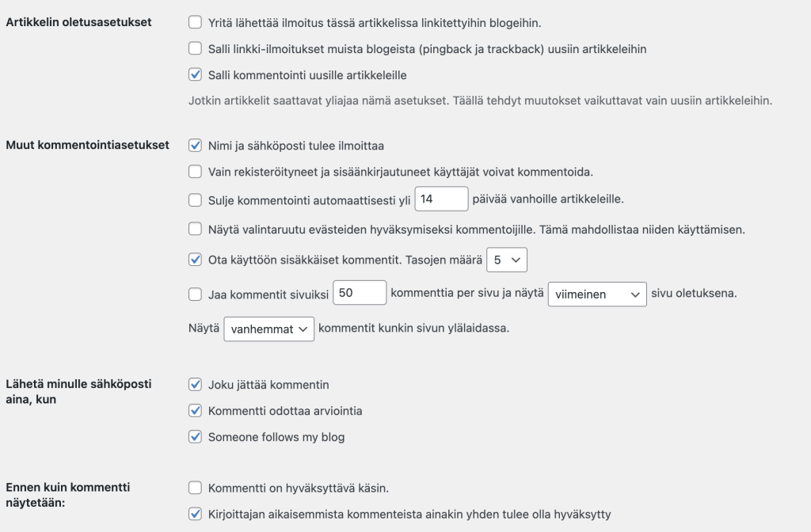Viewport: 811px width, 532px height.
Task: Enable the notify linked blogs checkbox
Action: click(195, 22)
